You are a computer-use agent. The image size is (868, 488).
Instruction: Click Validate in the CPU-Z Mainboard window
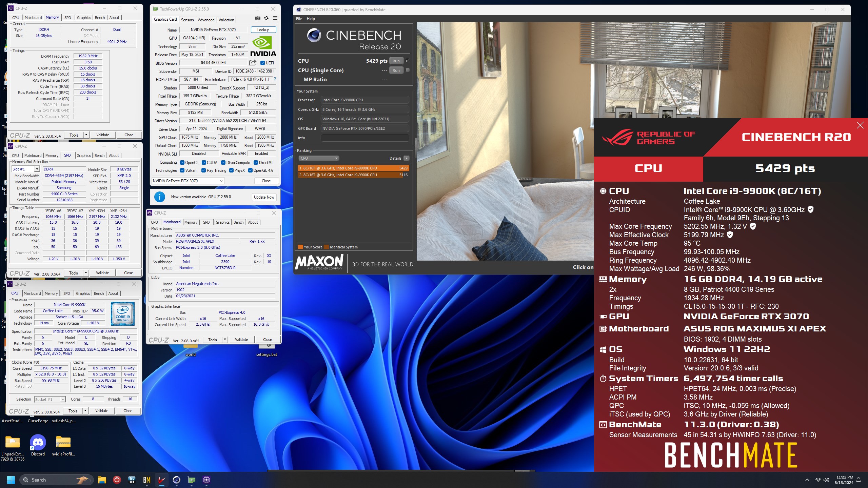pyautogui.click(x=241, y=340)
